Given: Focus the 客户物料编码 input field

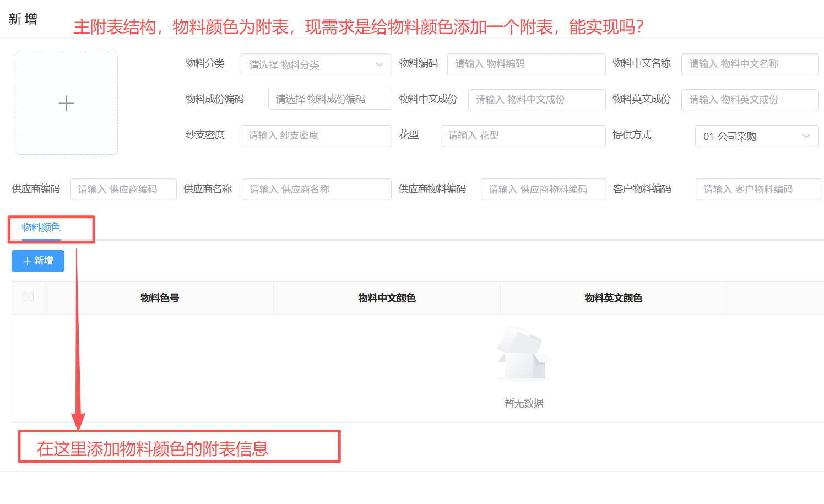Looking at the screenshot, I should (x=757, y=189).
